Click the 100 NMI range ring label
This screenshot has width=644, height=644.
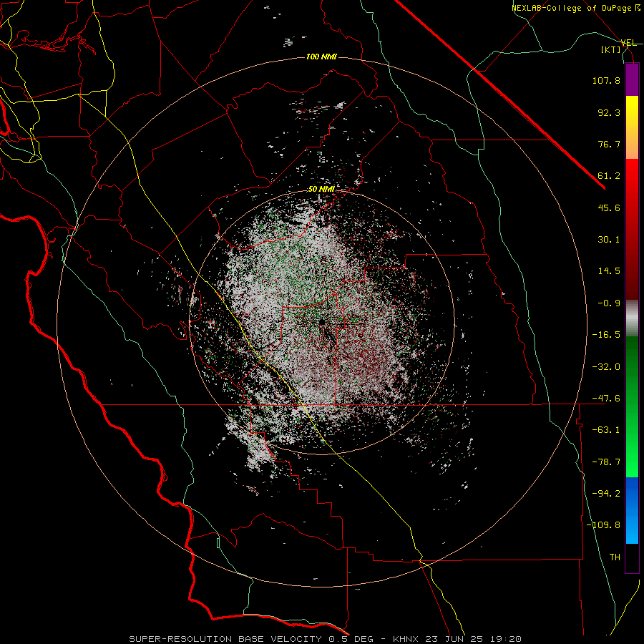321,57
